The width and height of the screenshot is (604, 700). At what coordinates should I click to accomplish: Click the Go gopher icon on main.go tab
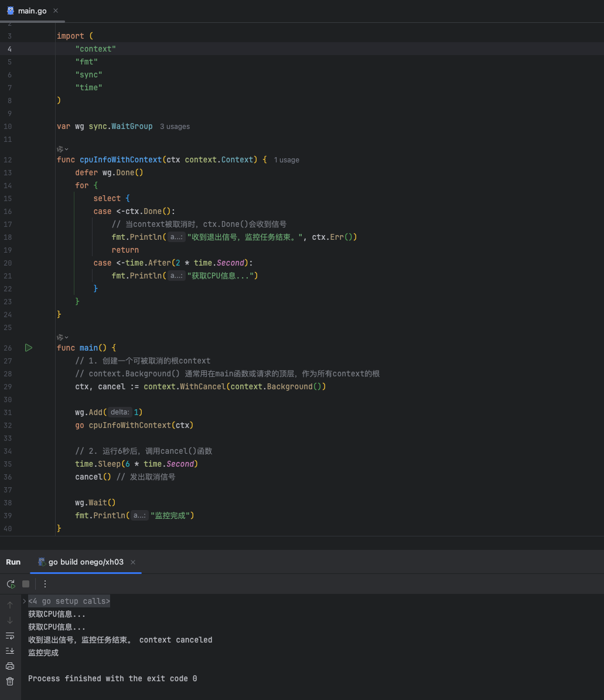click(11, 11)
